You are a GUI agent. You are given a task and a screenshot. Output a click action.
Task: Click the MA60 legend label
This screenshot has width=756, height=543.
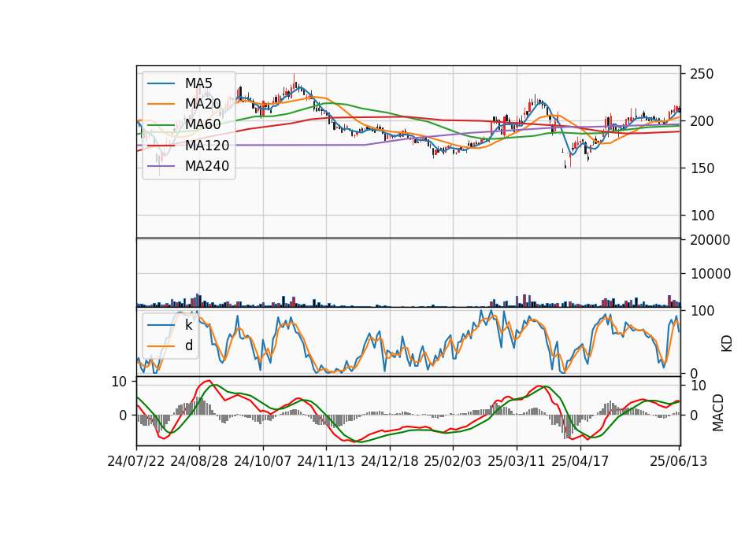click(202, 124)
